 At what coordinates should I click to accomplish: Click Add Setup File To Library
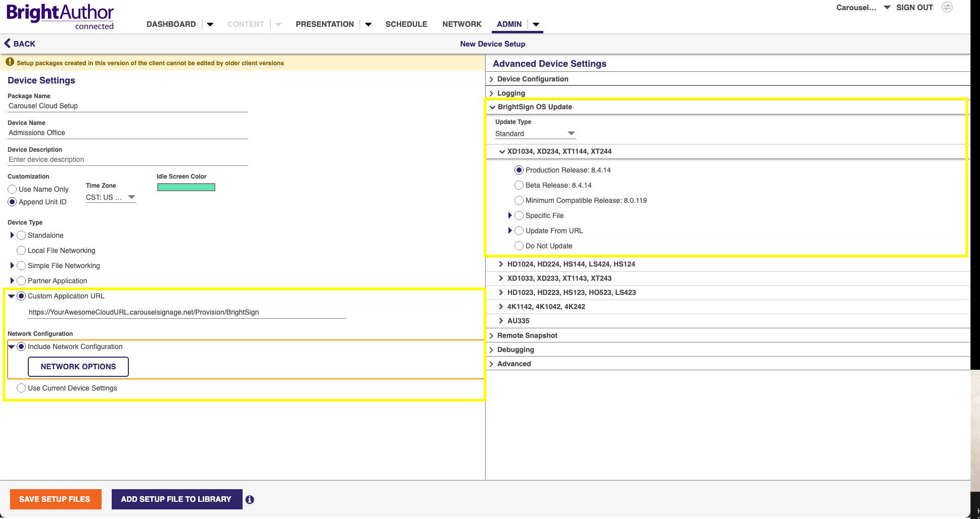coord(177,499)
